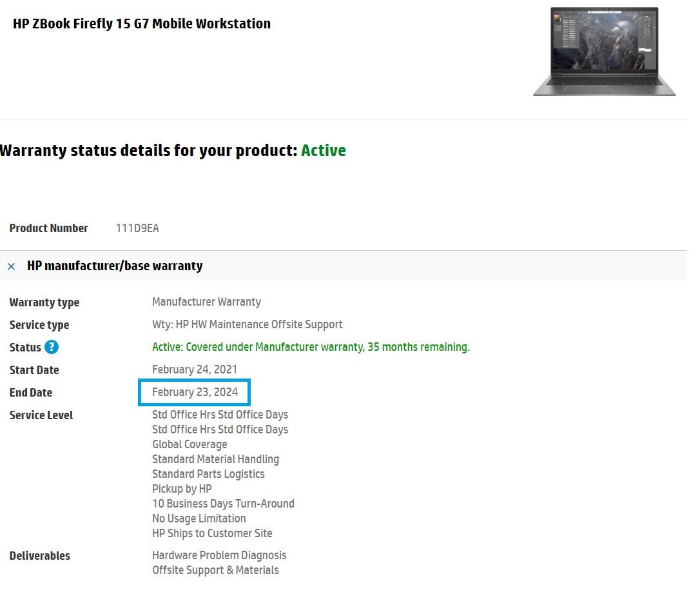The width and height of the screenshot is (700, 592).
Task: Click the HP ZBook Firefly 15 G7 title
Action: (x=142, y=24)
